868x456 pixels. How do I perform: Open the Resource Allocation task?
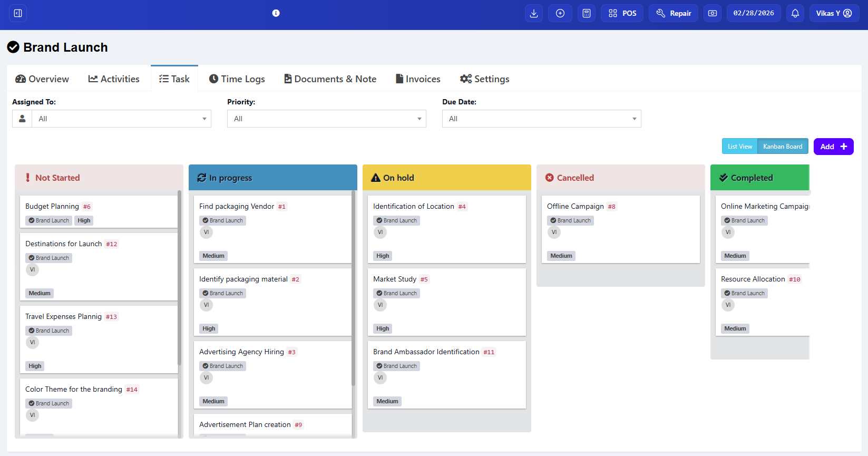(x=753, y=279)
